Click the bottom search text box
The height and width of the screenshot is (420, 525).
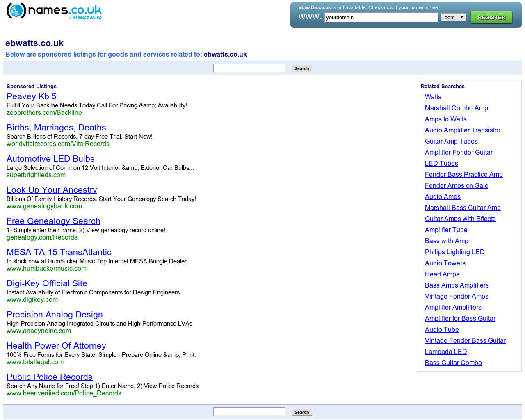[249, 412]
